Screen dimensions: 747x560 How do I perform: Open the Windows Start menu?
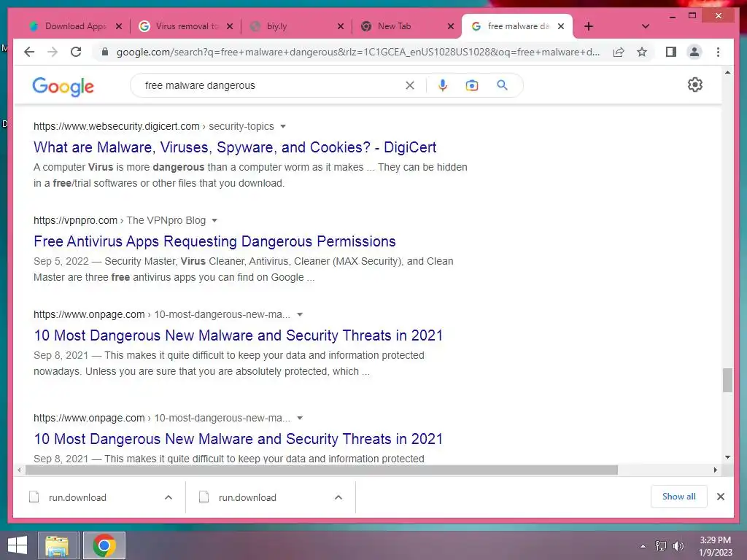18,545
